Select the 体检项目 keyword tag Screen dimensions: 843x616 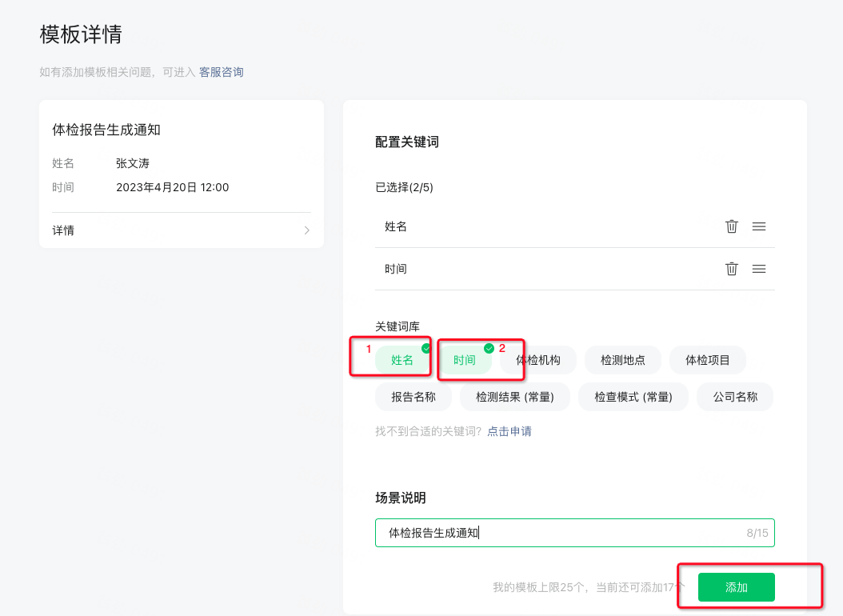tap(708, 360)
